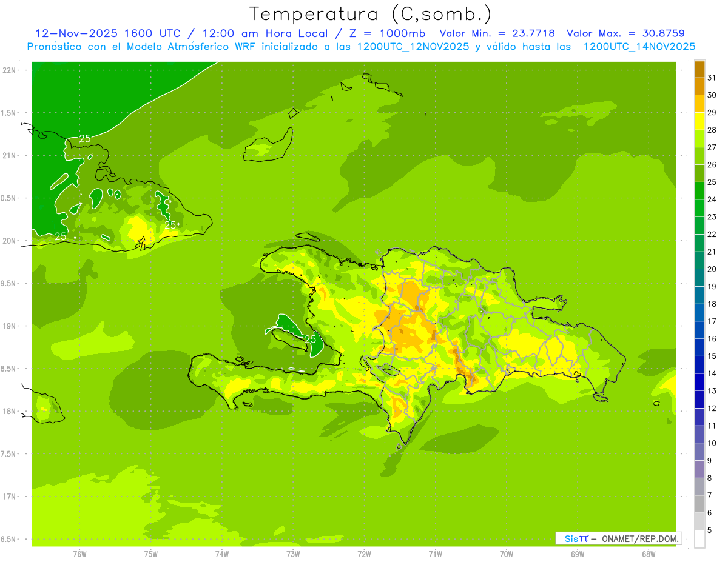Click the '20N' latitude label
This screenshot has width=728, height=562.
point(10,241)
